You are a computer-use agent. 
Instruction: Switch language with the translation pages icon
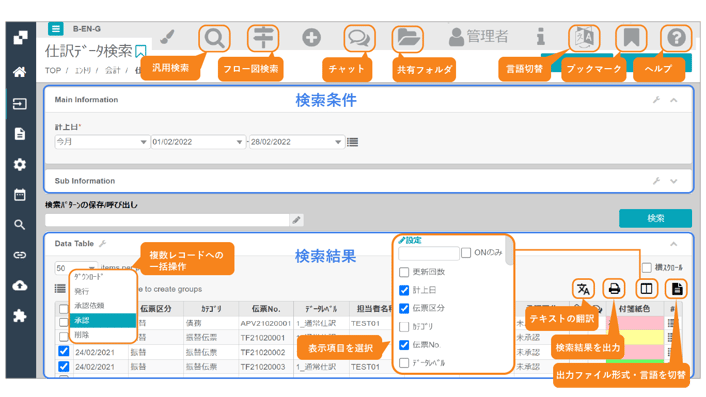point(584,38)
